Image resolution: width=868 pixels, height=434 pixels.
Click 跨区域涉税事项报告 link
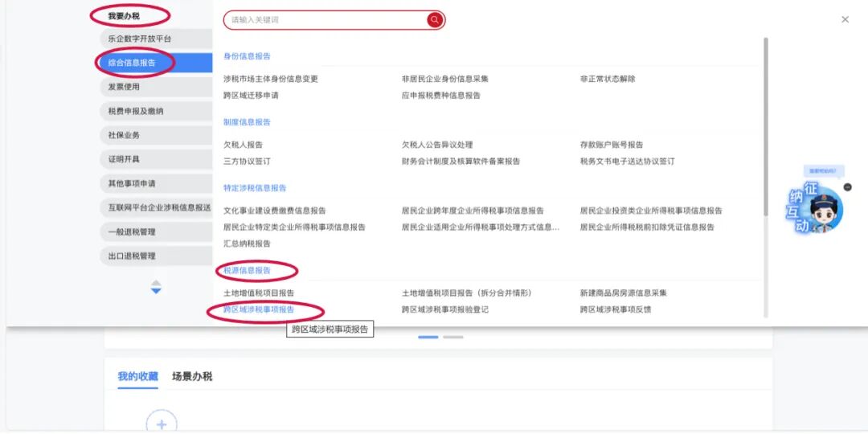[x=259, y=309]
